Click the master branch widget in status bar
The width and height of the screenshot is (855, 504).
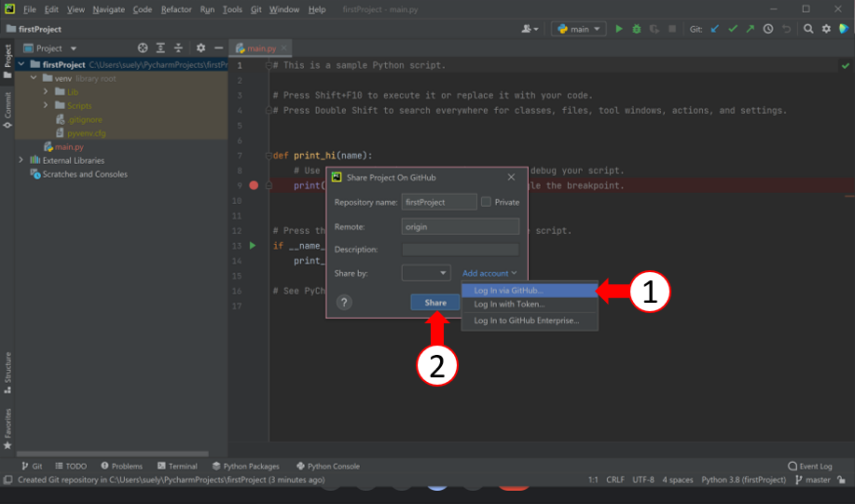point(813,480)
